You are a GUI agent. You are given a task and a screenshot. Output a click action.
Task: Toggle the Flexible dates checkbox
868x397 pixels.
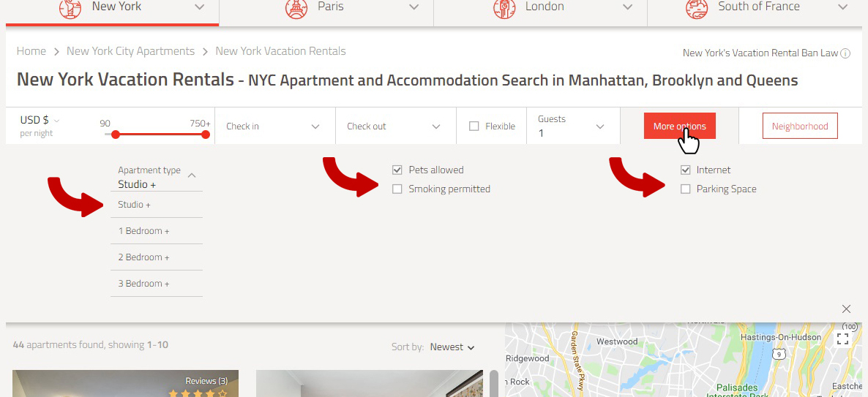click(474, 126)
